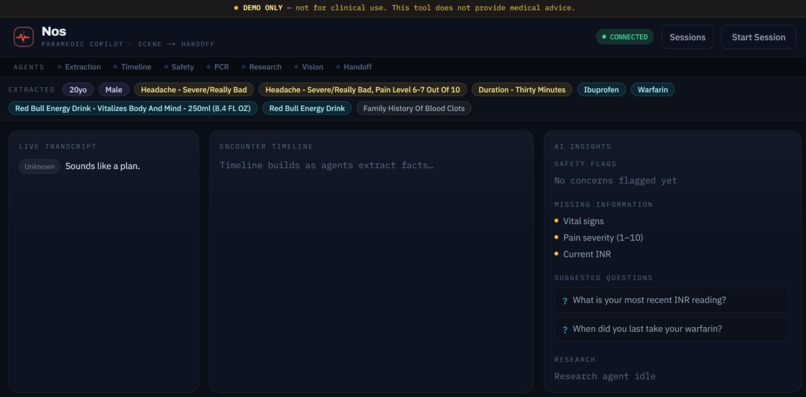Click 'Current INR' missing information item
This screenshot has height=397, width=806.
coord(587,254)
